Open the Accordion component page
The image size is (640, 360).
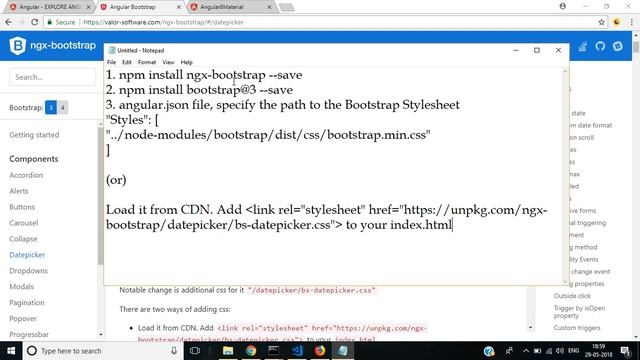26,175
